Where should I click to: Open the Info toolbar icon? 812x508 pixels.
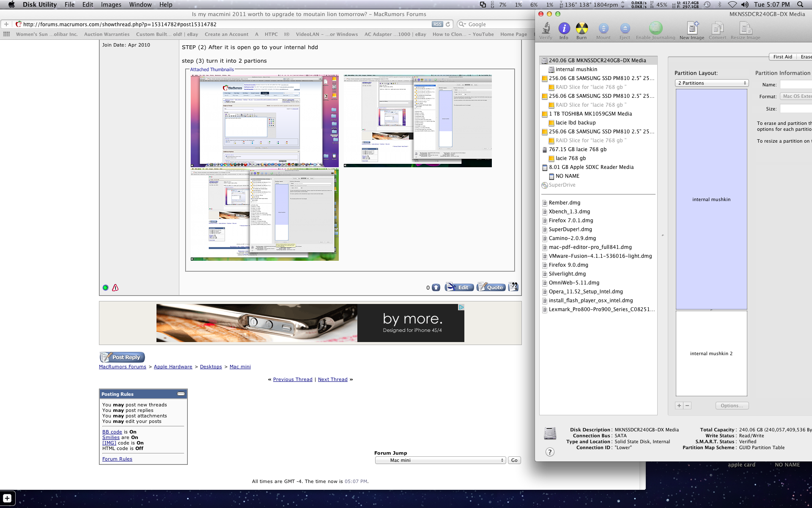tap(564, 30)
